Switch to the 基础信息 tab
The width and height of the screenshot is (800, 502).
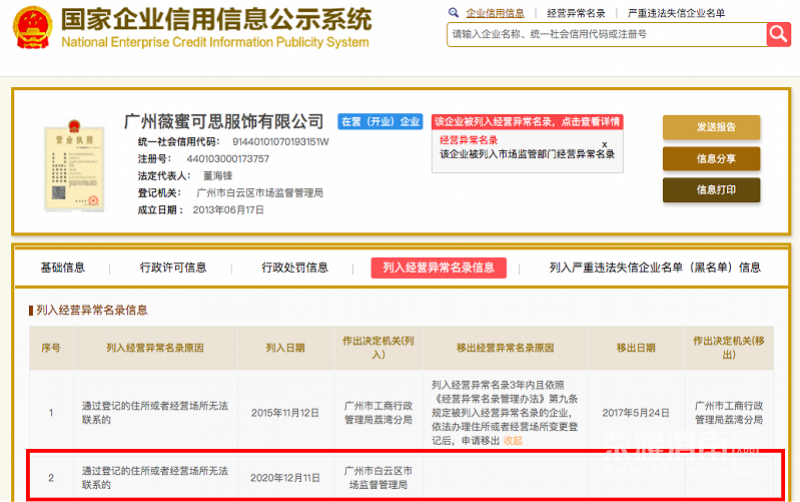[x=63, y=267]
